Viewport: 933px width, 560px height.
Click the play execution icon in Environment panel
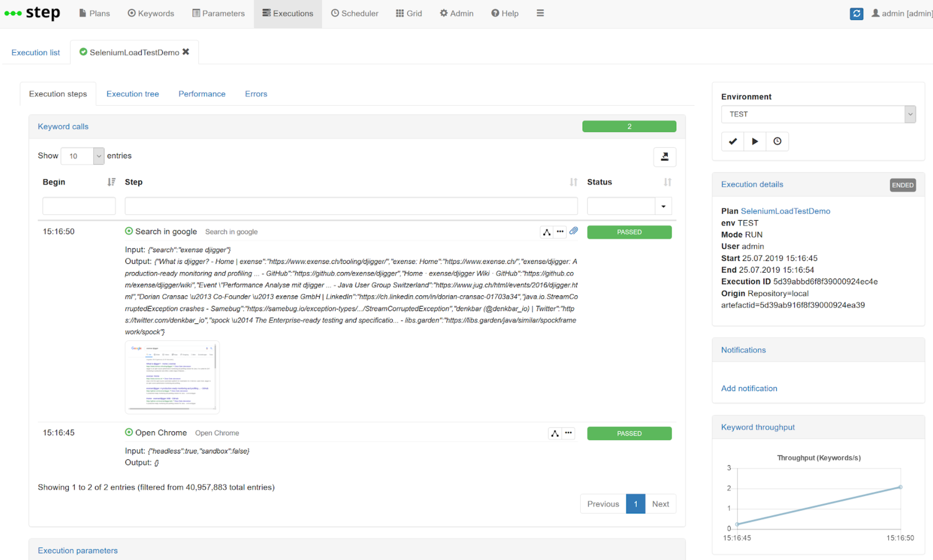pos(754,141)
